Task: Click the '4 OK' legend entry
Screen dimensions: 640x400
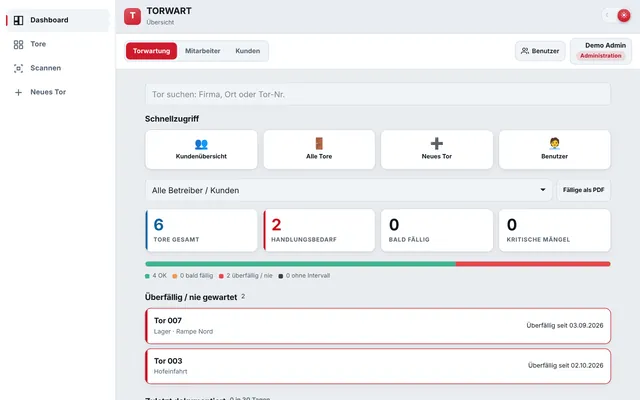Action: coord(156,276)
